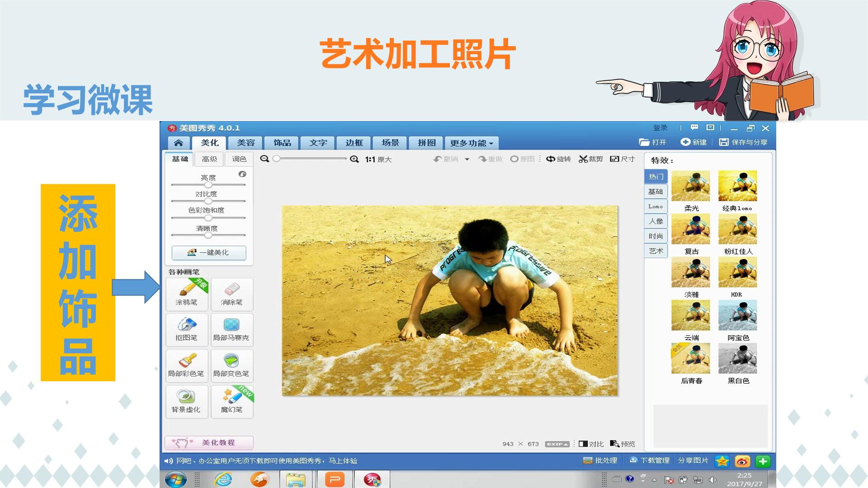Viewport: 868px width, 488px height.
Task: Switch to the 调色 tab
Action: (239, 159)
